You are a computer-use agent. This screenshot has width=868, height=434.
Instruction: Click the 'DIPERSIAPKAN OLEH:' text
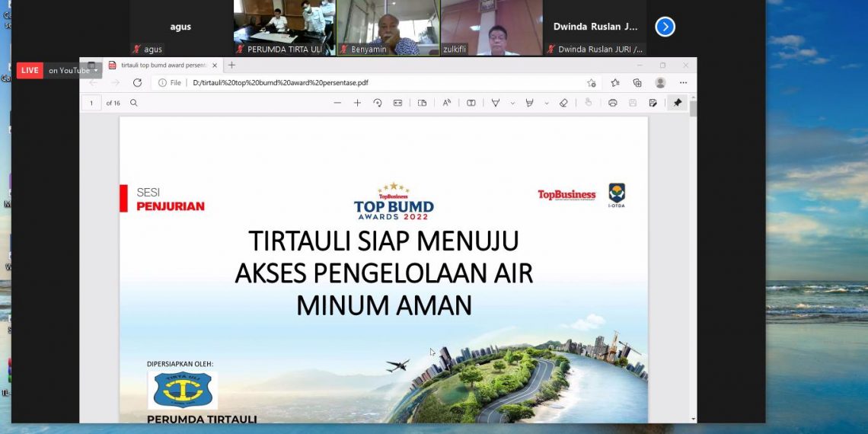(x=180, y=364)
